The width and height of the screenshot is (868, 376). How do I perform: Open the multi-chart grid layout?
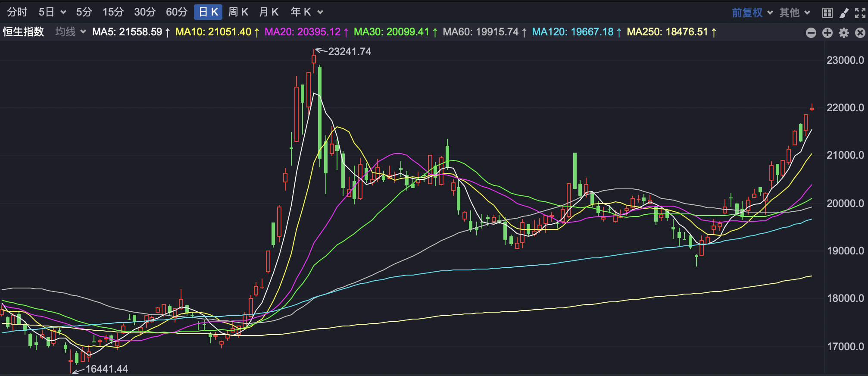pyautogui.click(x=827, y=13)
